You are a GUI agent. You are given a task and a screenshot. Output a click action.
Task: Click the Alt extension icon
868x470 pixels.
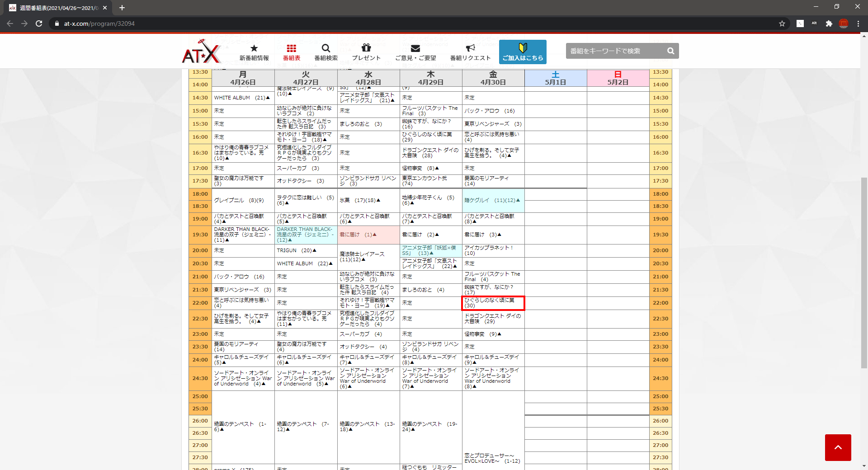tap(814, 23)
